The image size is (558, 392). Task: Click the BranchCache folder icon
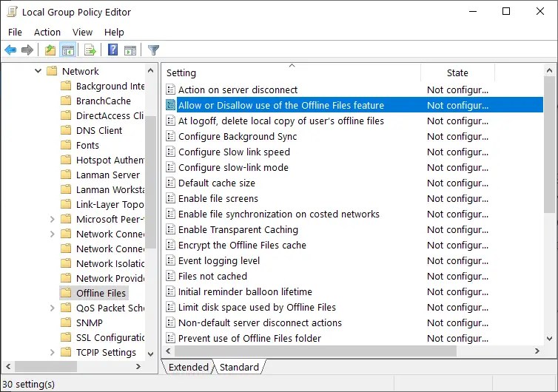coord(66,101)
